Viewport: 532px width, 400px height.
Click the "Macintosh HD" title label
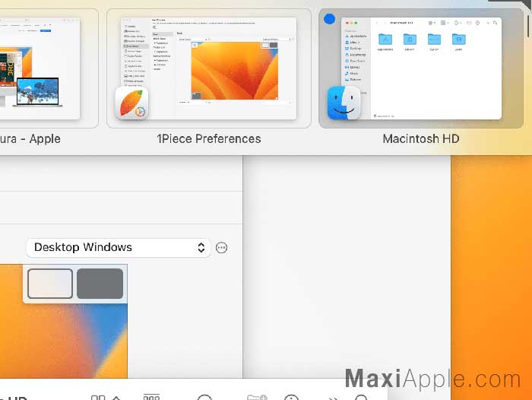coord(421,139)
